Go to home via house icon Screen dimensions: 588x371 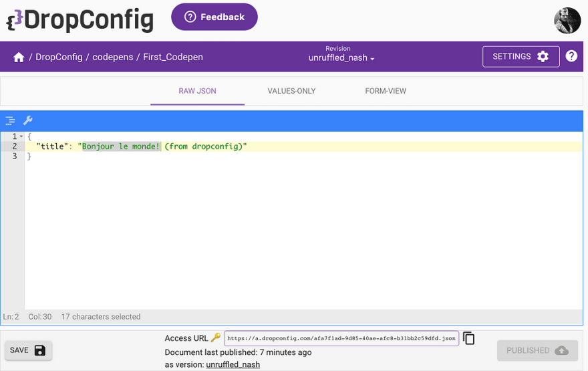(19, 57)
